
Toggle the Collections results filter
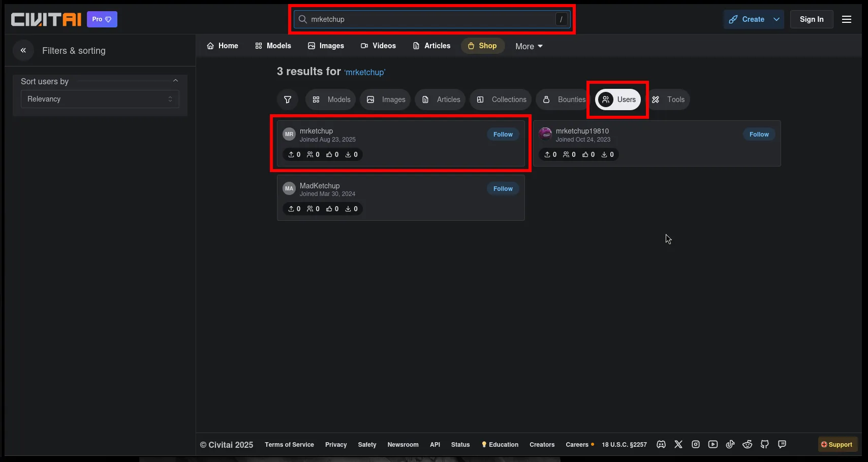tap(501, 100)
